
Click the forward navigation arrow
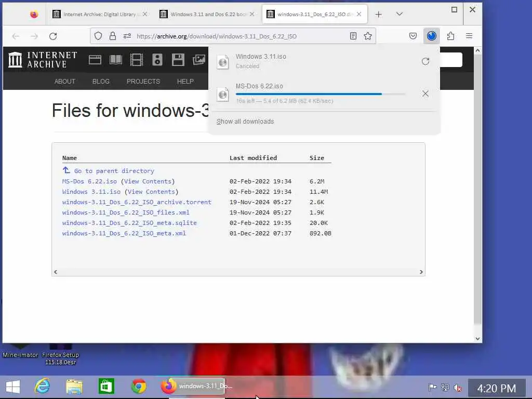(x=34, y=36)
